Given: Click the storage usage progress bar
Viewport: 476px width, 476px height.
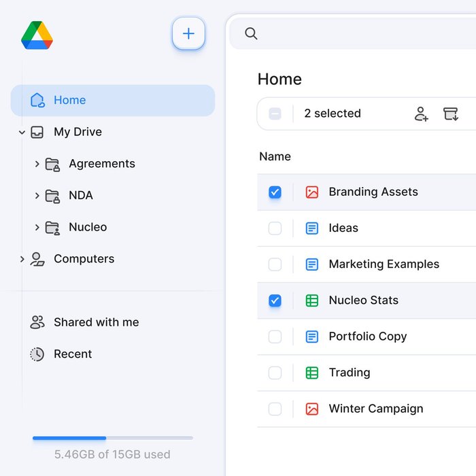Looking at the screenshot, I should 113,438.
